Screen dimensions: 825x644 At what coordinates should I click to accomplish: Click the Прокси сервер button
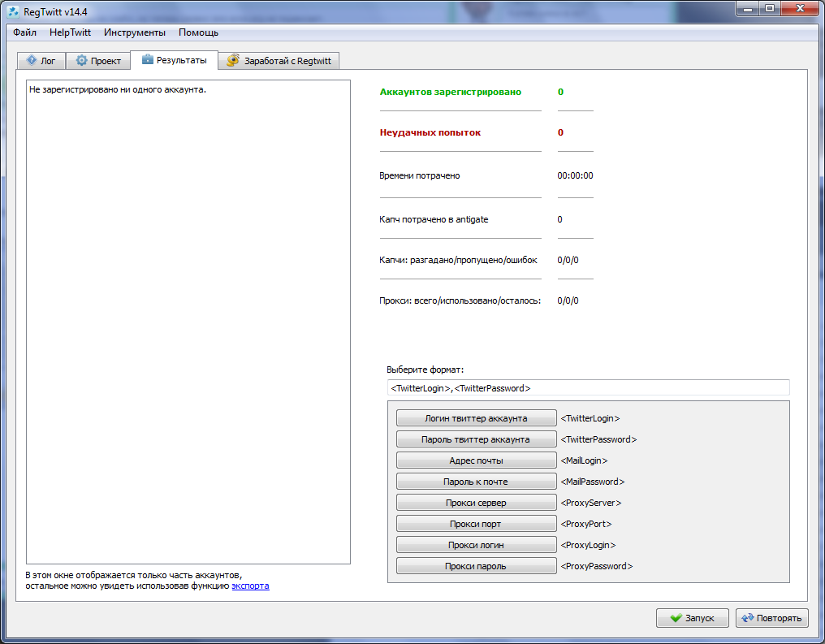476,503
